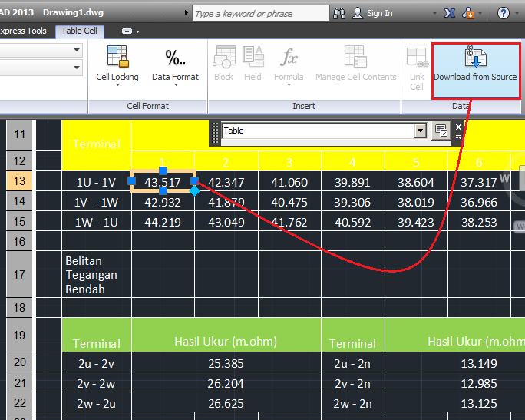Click yellow header cell Terminal
The width and height of the screenshot is (525, 420).
click(x=97, y=144)
